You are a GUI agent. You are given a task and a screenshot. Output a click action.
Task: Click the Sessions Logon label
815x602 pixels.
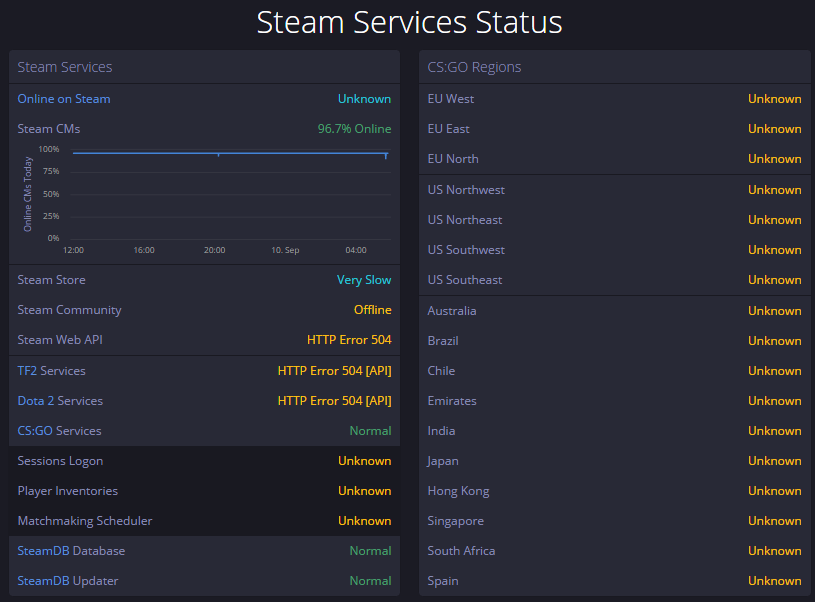[x=60, y=461]
